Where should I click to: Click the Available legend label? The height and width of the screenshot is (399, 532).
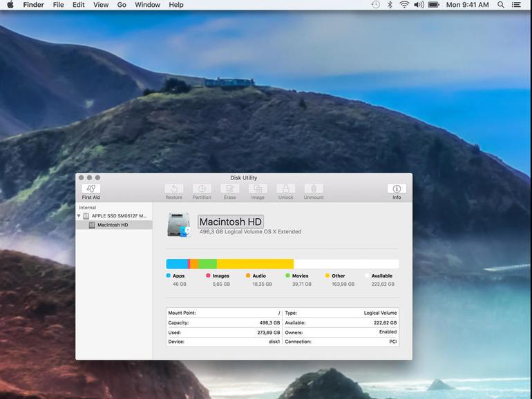(x=381, y=276)
